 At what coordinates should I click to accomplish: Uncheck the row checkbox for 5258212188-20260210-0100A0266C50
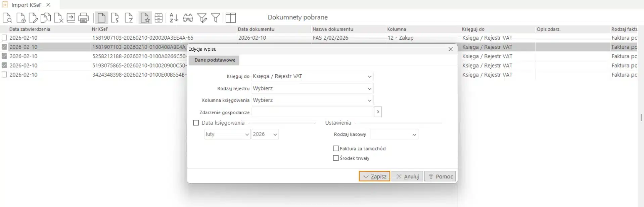[4, 56]
